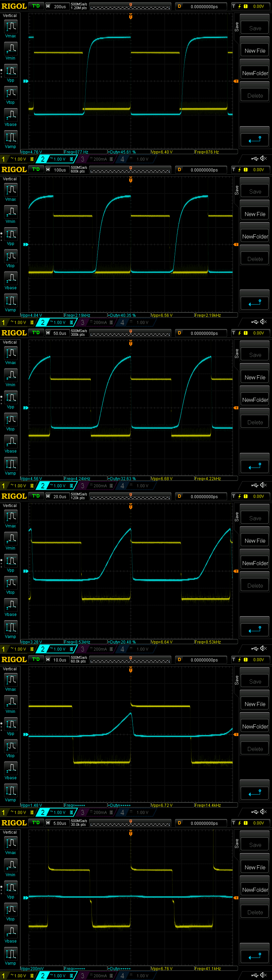Toggle channel 1 label below the Vpp=4.76 V readout
The image size is (272, 980).
[3, 159]
